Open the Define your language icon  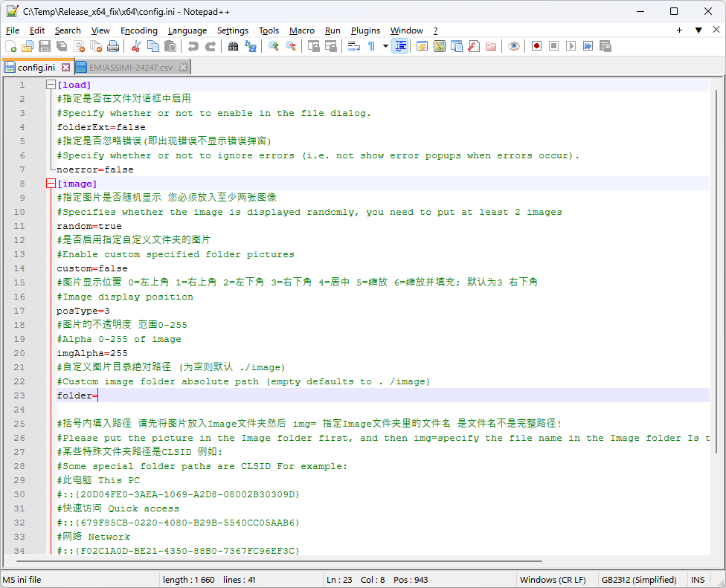[422, 46]
